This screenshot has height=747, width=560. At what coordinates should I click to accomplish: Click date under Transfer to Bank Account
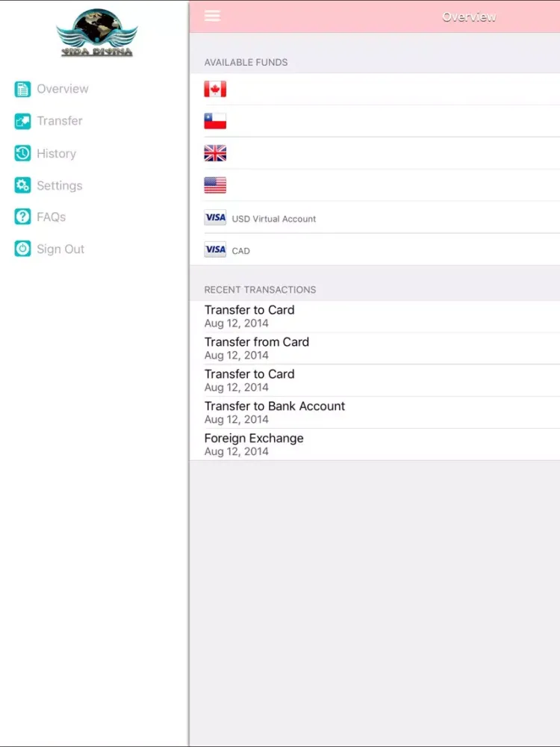pos(236,420)
